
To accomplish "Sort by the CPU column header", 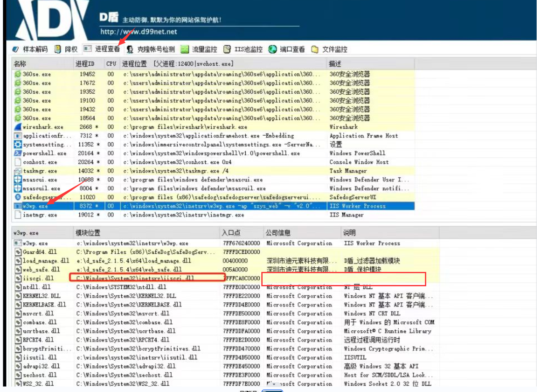I will (111, 64).
